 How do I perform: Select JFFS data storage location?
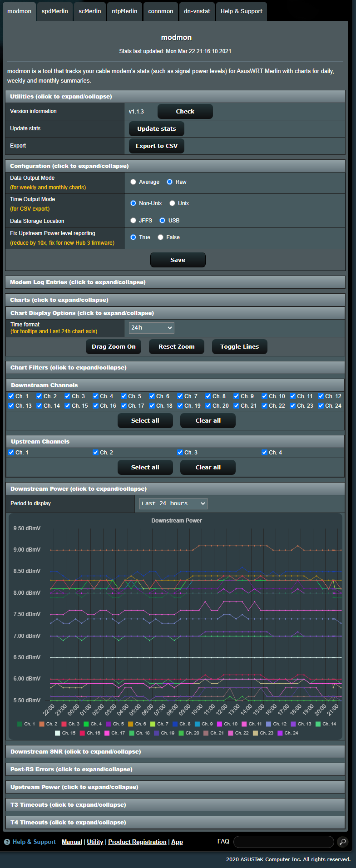(133, 221)
